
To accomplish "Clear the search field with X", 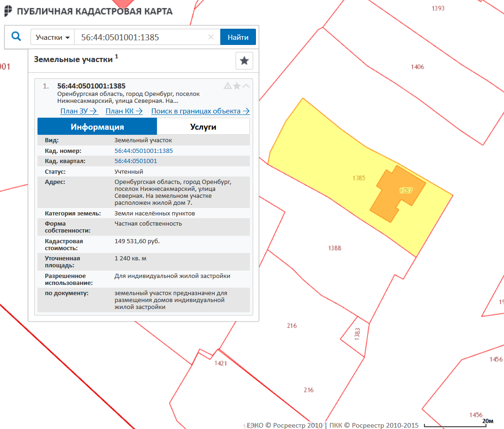I will tap(211, 37).
